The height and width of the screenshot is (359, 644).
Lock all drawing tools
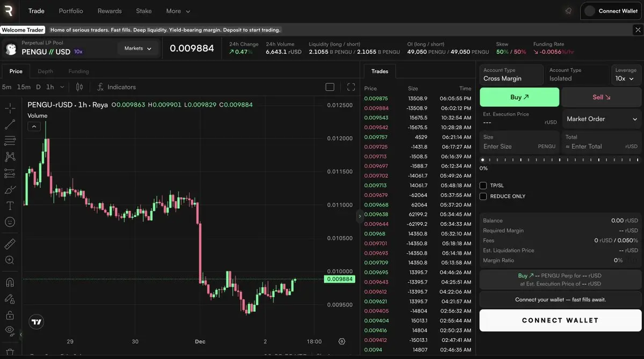[x=10, y=315]
